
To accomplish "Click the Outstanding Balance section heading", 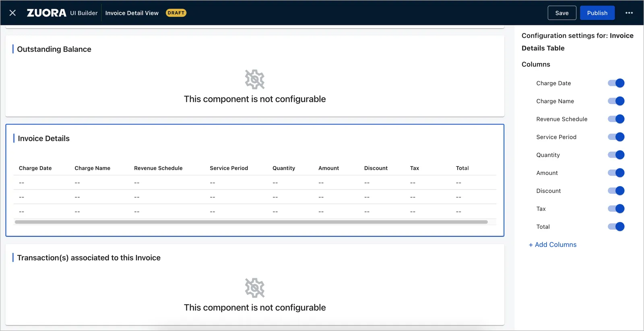I will point(54,49).
